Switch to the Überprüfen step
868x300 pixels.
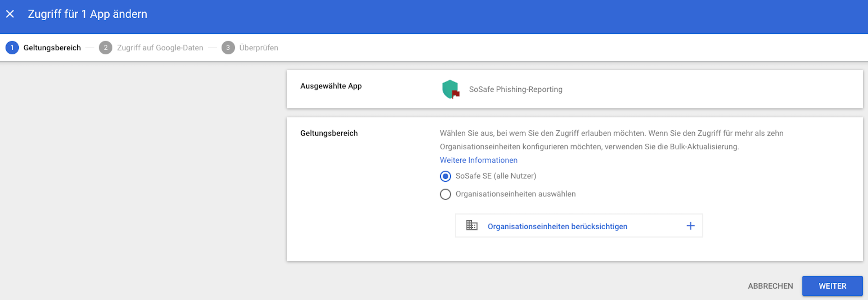tap(258, 47)
